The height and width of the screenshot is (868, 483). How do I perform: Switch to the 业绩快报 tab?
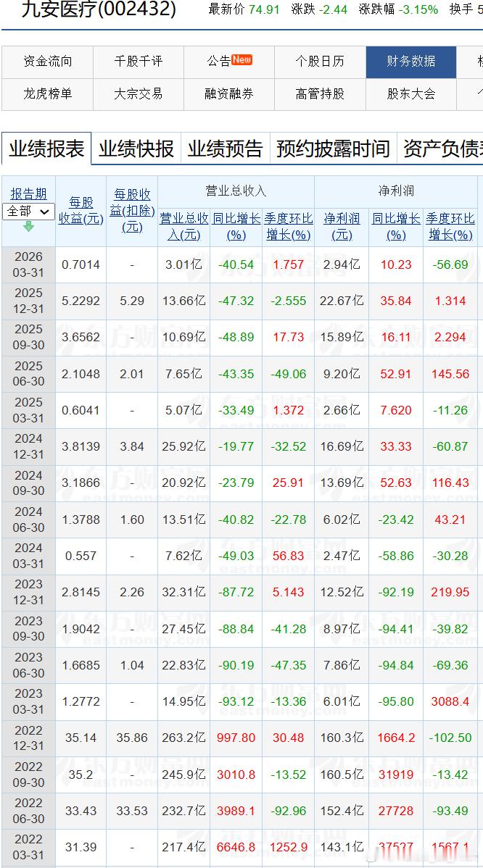[136, 149]
